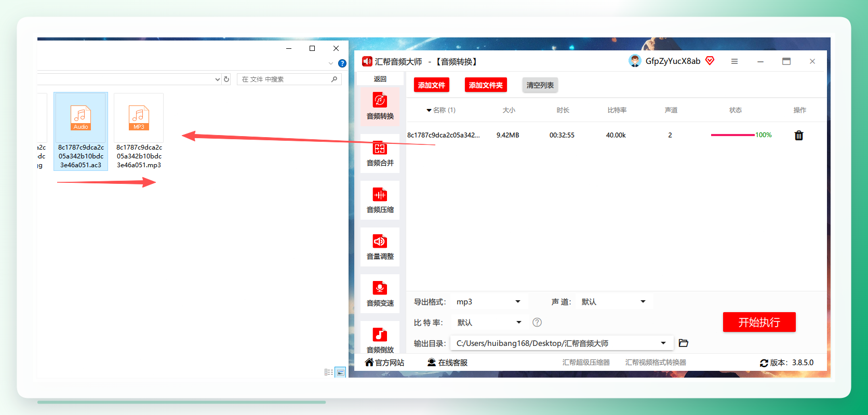
Task: Sort the list by 名称 column header
Action: pos(440,110)
